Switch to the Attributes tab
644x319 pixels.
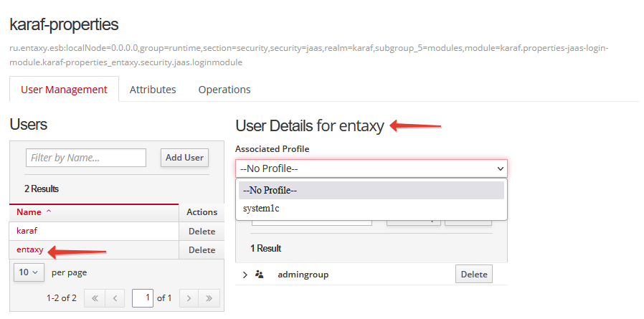[x=152, y=90]
